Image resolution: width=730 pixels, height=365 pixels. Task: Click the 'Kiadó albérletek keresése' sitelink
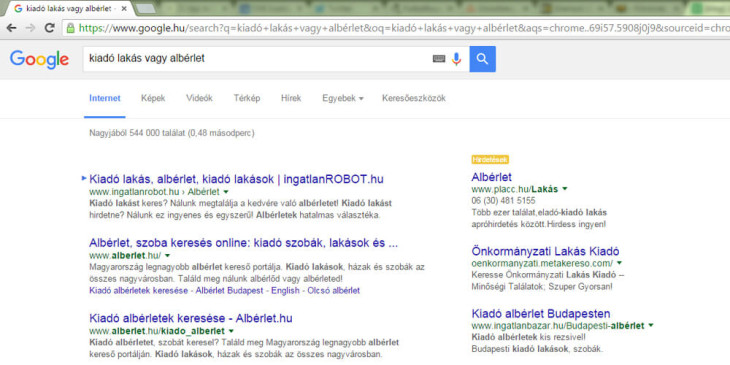139,291
